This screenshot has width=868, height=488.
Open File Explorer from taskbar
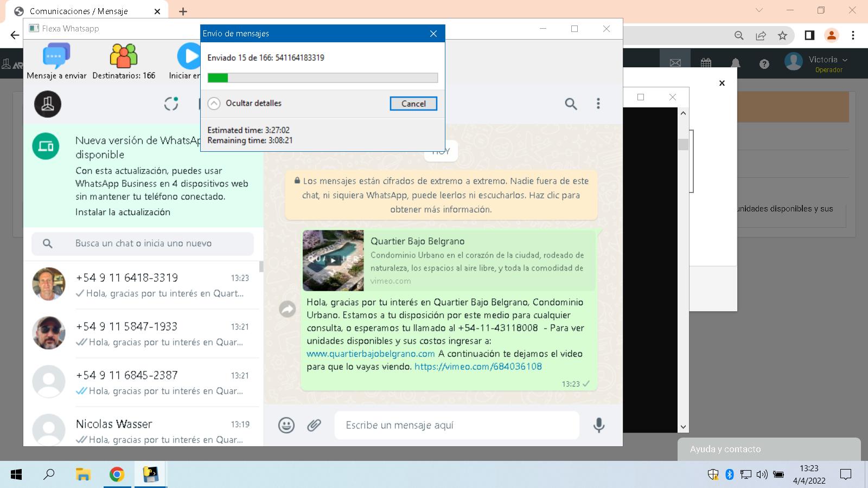point(82,474)
